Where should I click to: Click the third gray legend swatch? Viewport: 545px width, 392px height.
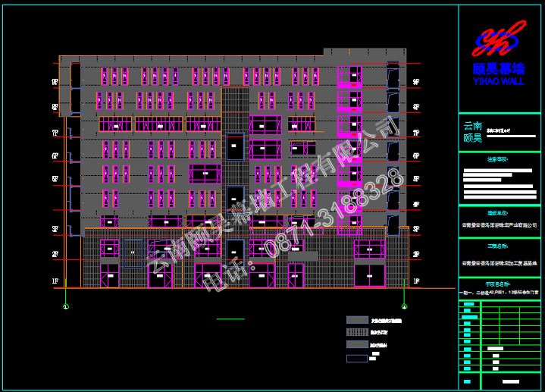[357, 344]
